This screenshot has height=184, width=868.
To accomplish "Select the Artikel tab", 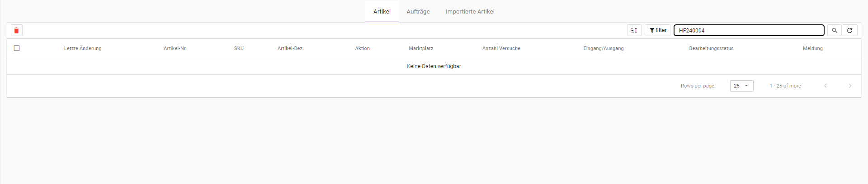I will (382, 12).
